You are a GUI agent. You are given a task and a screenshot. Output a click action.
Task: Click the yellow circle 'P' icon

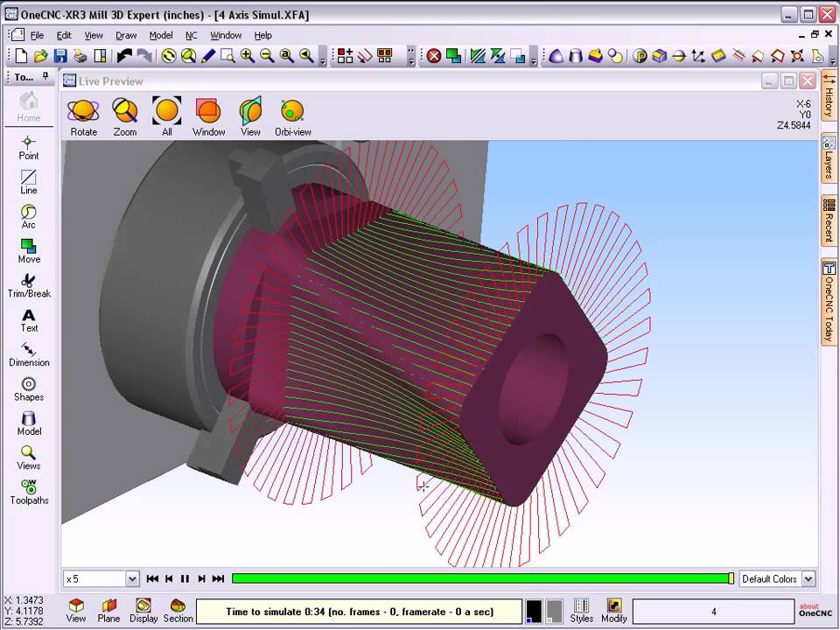pos(640,56)
